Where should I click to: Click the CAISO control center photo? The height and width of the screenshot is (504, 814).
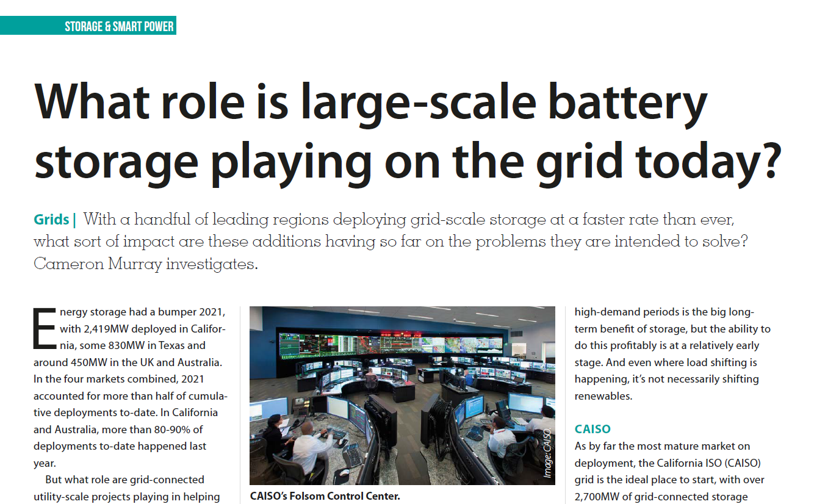coord(402,395)
